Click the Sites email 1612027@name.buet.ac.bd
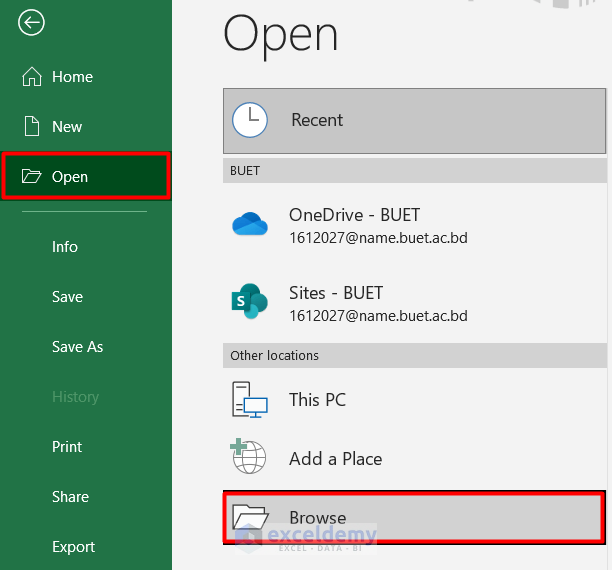Image resolution: width=612 pixels, height=570 pixels. [x=378, y=316]
